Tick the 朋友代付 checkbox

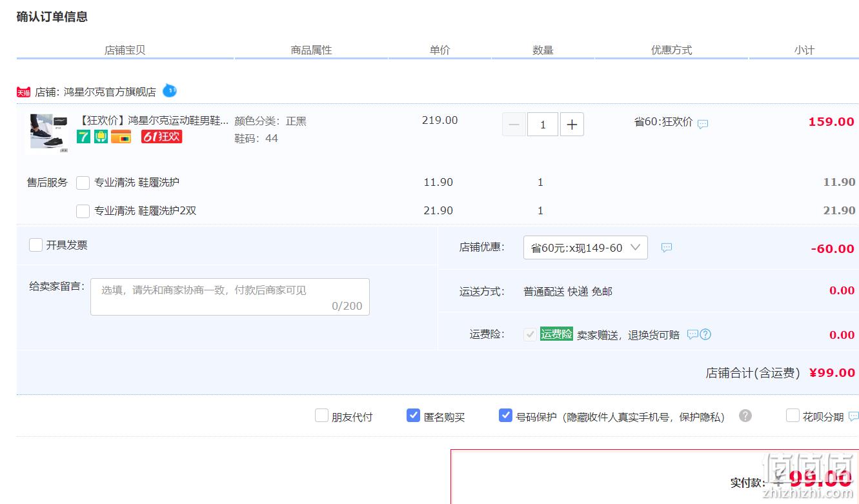tap(321, 416)
